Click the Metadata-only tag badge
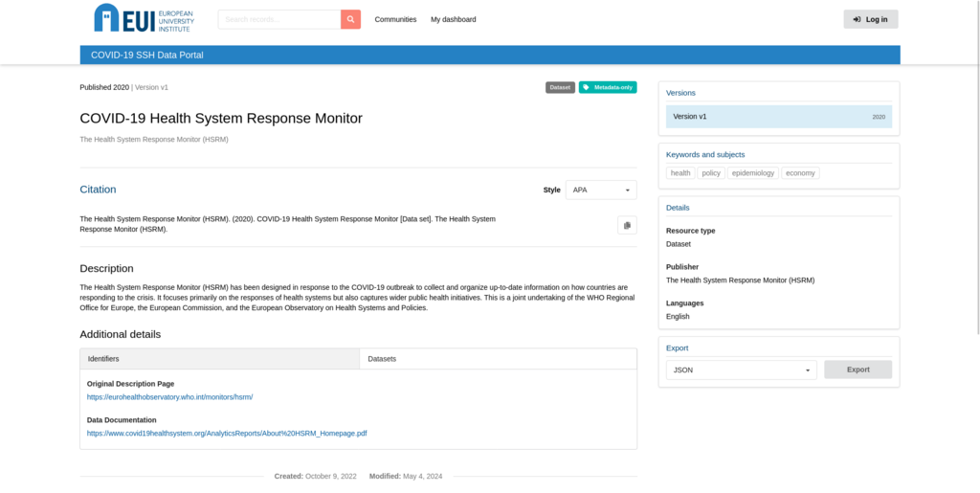 [x=608, y=87]
